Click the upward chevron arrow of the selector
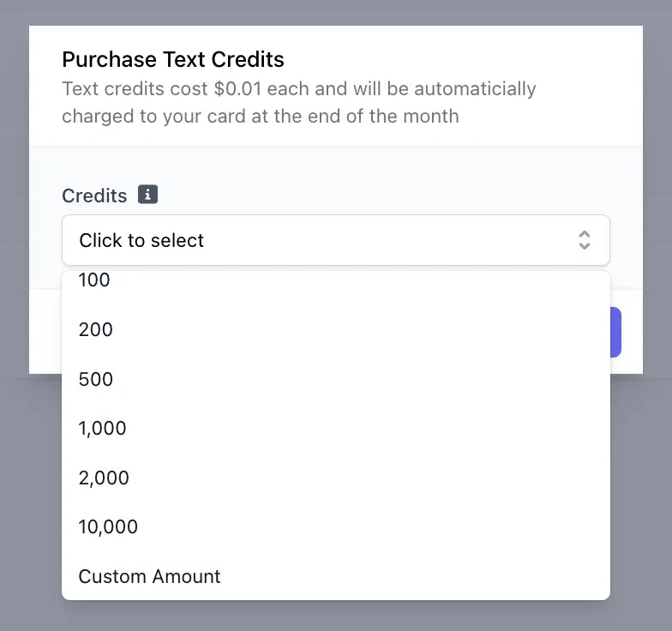Viewport: 672px width, 631px height. (x=585, y=234)
